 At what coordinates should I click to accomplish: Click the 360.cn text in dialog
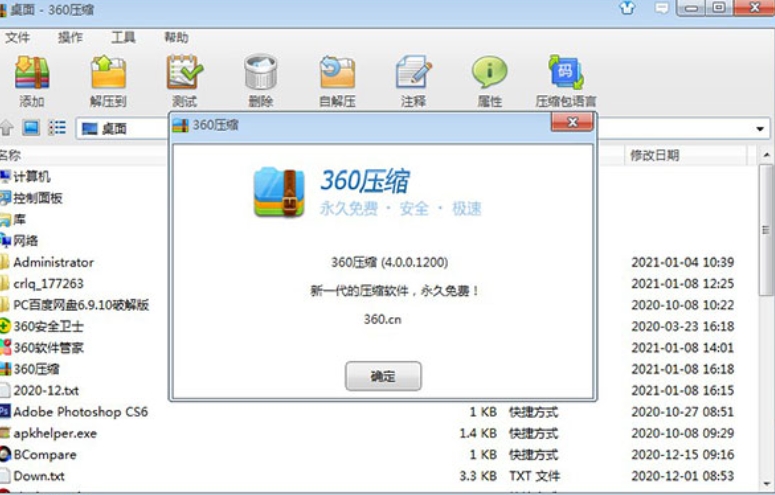(x=383, y=319)
